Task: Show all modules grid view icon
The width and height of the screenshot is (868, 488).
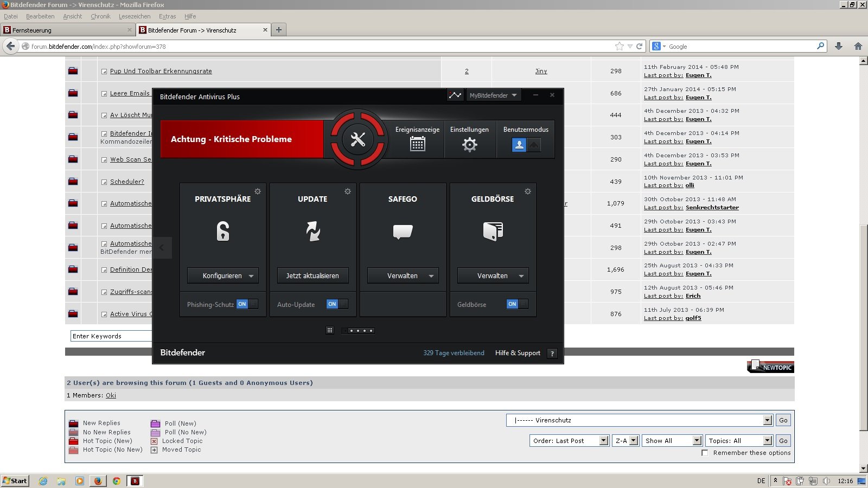Action: point(330,330)
